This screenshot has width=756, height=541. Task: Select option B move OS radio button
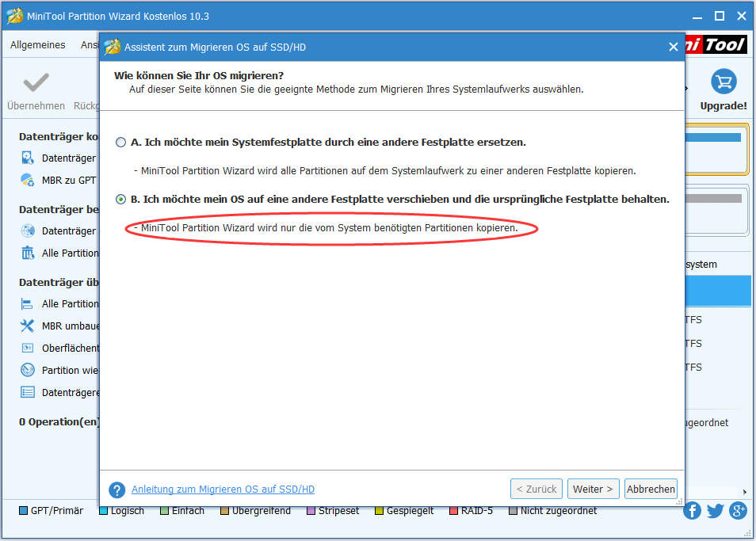[120, 199]
